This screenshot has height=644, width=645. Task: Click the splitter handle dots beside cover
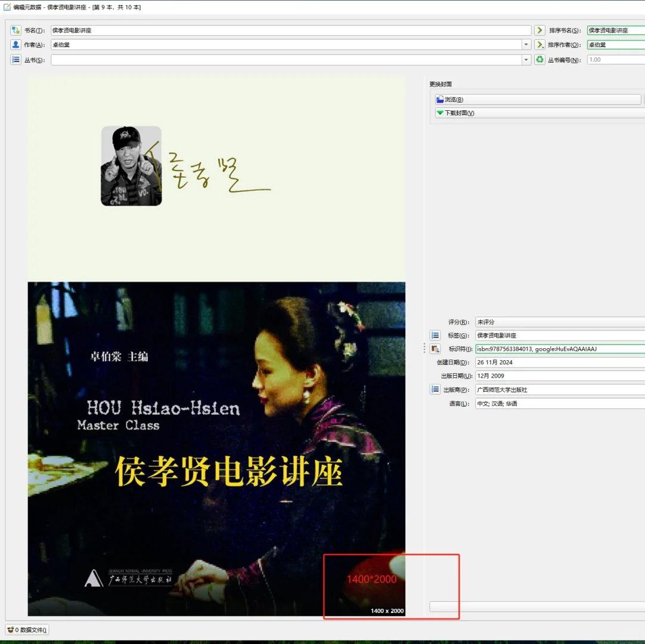pyautogui.click(x=424, y=348)
